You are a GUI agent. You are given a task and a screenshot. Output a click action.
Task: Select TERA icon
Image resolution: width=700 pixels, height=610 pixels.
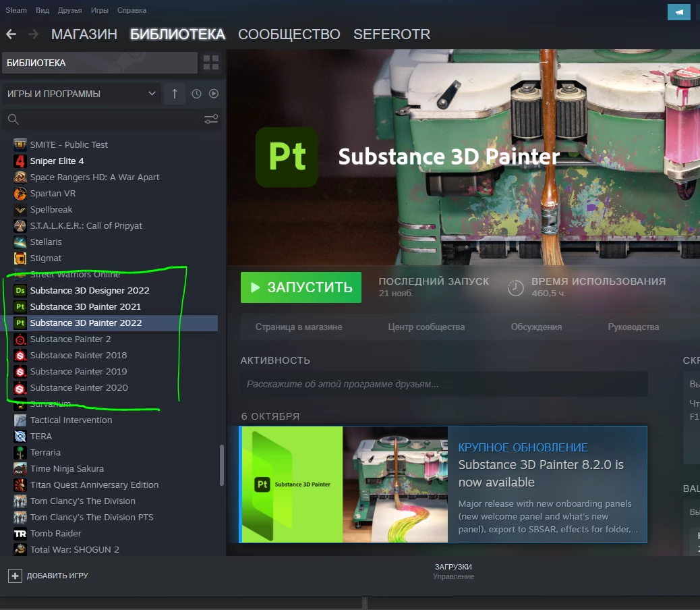[x=20, y=437]
